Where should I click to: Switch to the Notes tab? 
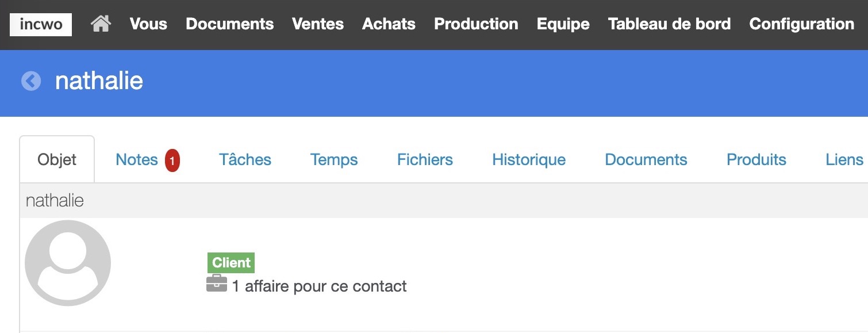point(137,160)
